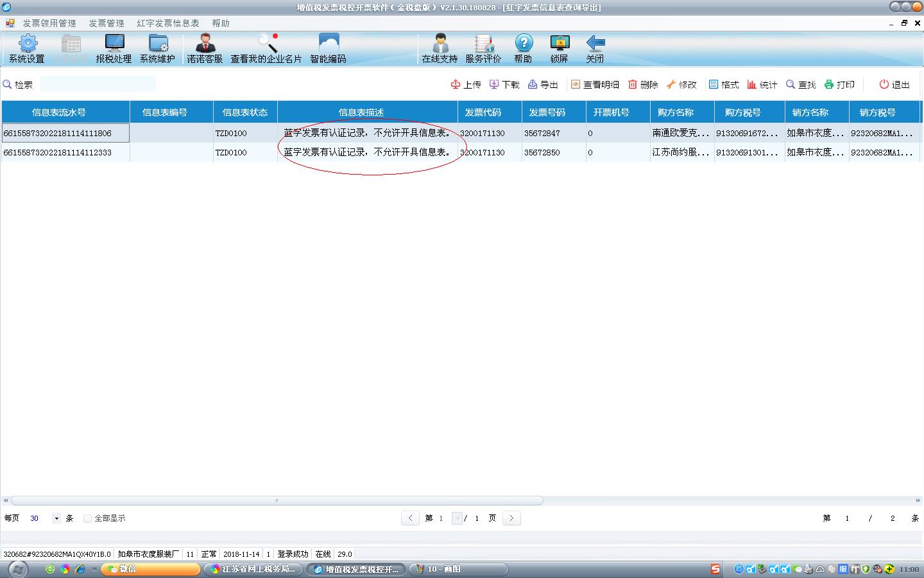The height and width of the screenshot is (578, 924).
Task: Sort by 发票代码 column header
Action: (x=490, y=112)
